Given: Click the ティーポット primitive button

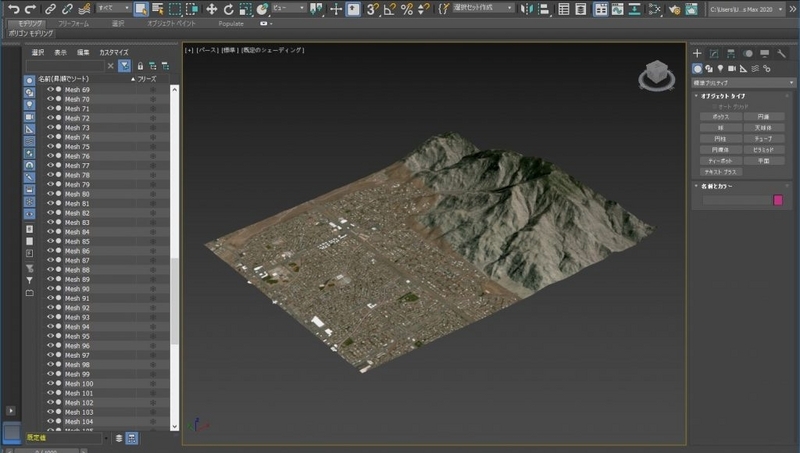Looking at the screenshot, I should tap(719, 159).
